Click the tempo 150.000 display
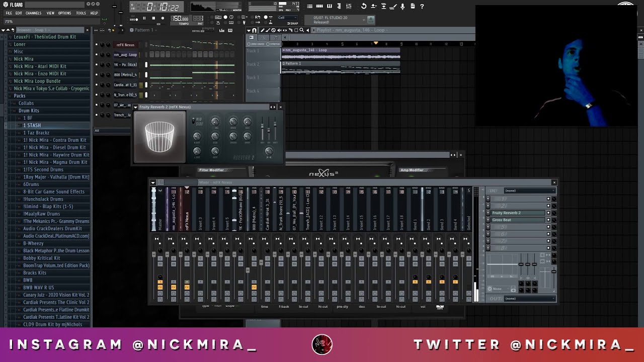This screenshot has width=644, height=362. [x=180, y=19]
